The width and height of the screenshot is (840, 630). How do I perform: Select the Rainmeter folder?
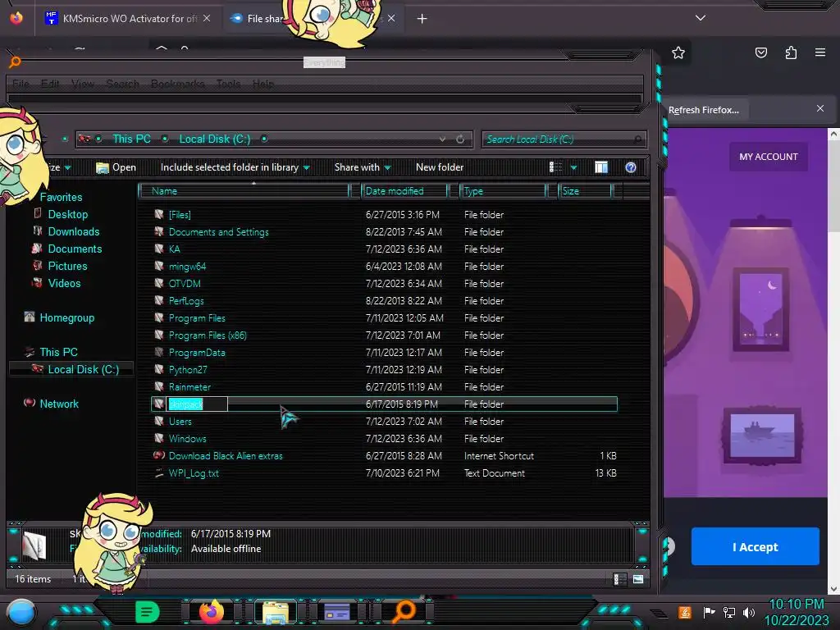pyautogui.click(x=189, y=387)
